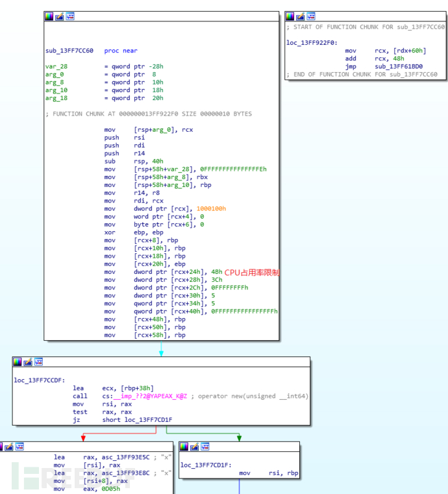Click the END OF FUNCTION CHUNK comment
Image resolution: width=448 pixels, height=494 pixels.
pyautogui.click(x=362, y=75)
